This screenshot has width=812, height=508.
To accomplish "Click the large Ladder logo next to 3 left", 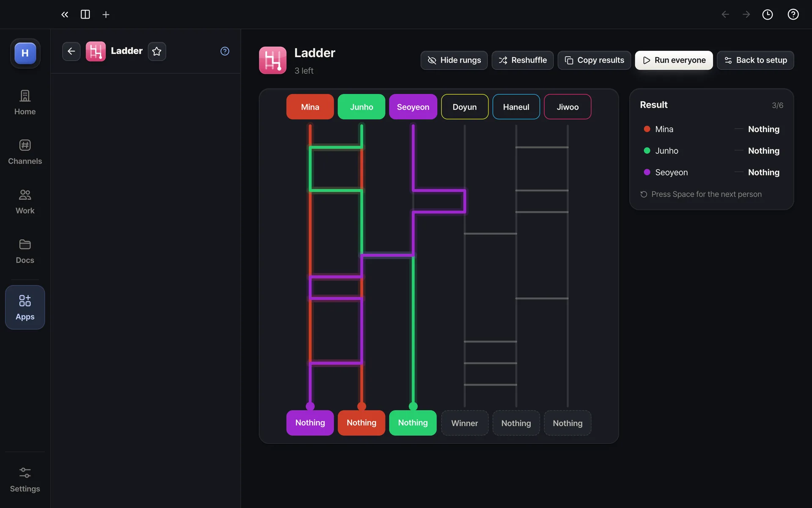I will point(273,60).
